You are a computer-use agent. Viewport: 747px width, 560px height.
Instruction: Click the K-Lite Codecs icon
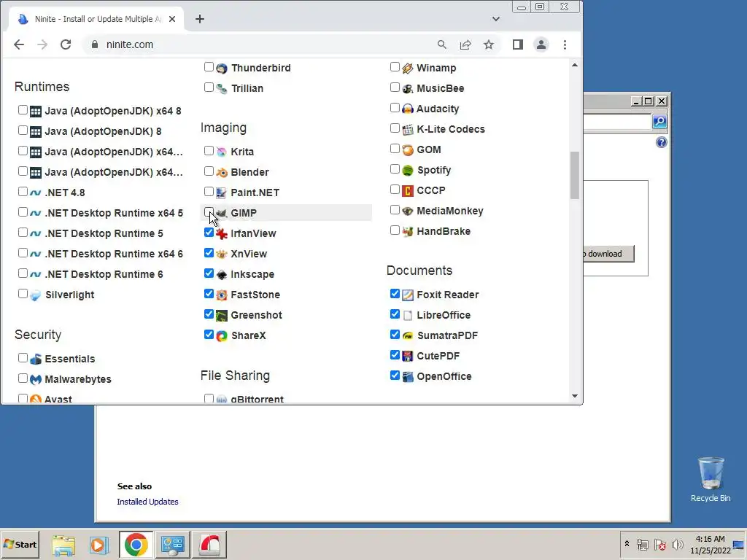pyautogui.click(x=407, y=130)
